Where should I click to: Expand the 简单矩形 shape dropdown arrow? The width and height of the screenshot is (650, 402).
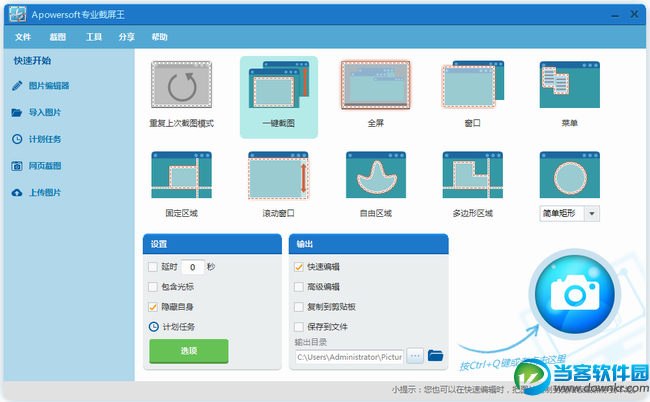point(592,213)
